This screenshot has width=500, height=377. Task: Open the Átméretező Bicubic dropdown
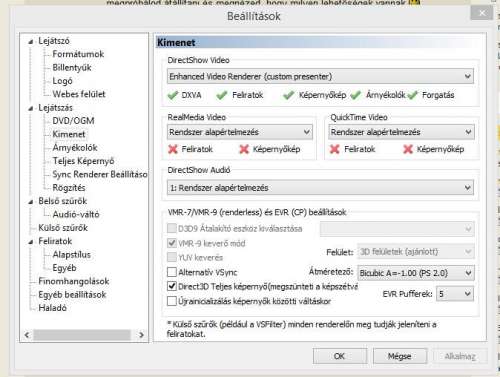tap(415, 273)
